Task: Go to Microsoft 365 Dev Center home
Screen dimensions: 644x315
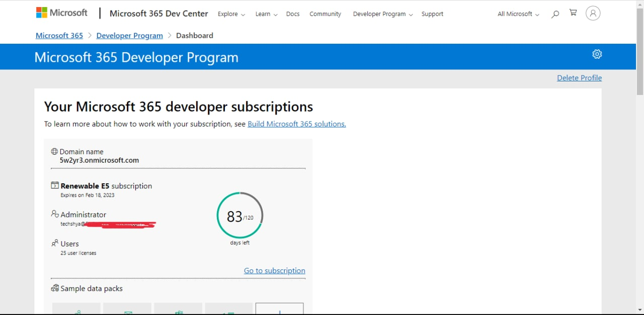Action: [158, 14]
